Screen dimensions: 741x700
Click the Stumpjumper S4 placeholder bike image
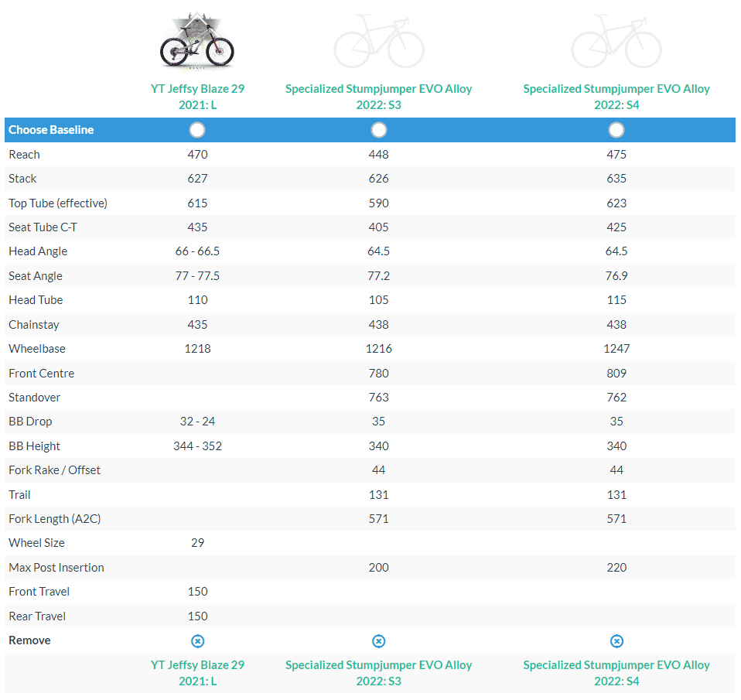click(616, 41)
